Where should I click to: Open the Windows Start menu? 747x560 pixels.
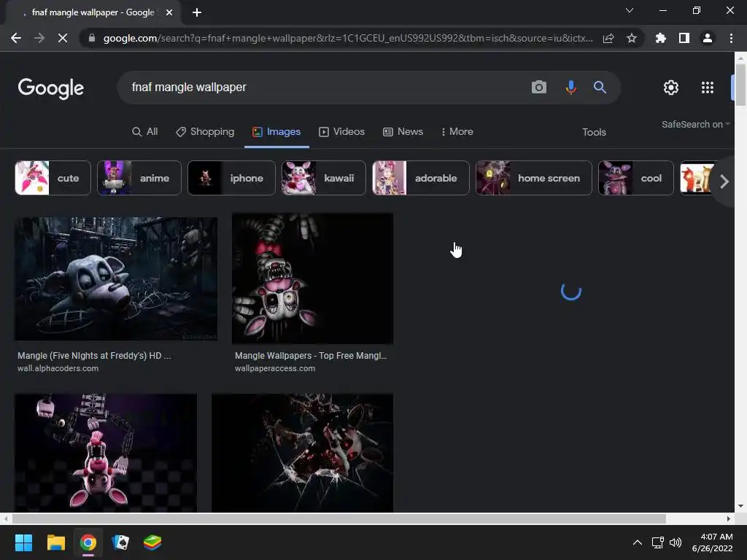click(23, 542)
